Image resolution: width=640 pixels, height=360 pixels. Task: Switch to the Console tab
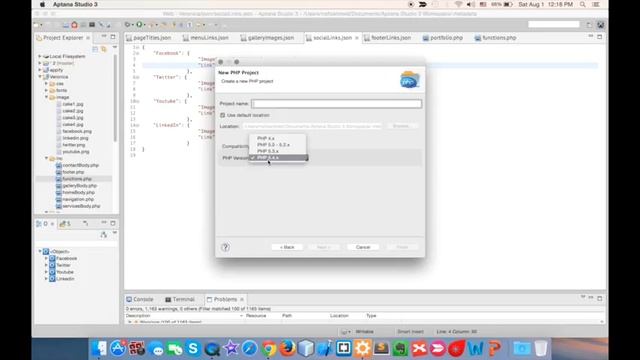click(140, 299)
